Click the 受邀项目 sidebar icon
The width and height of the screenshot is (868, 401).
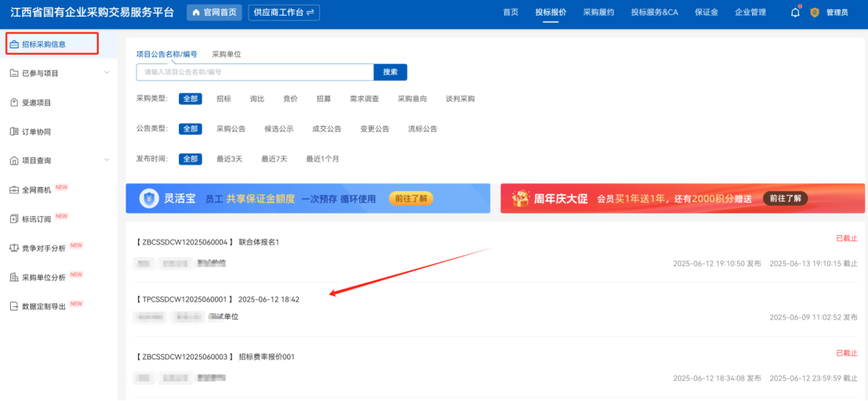pyautogui.click(x=14, y=103)
